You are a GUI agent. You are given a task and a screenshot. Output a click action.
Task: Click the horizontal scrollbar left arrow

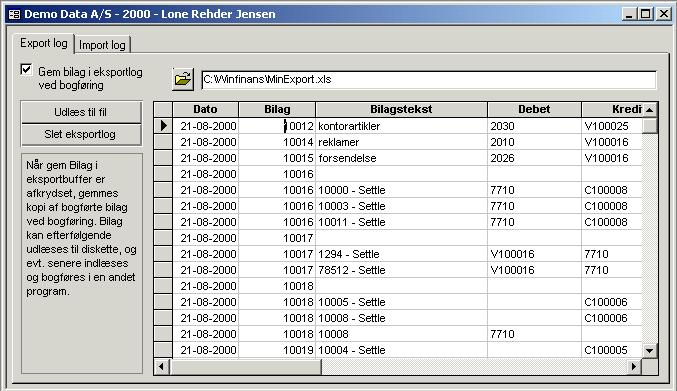tap(161, 366)
